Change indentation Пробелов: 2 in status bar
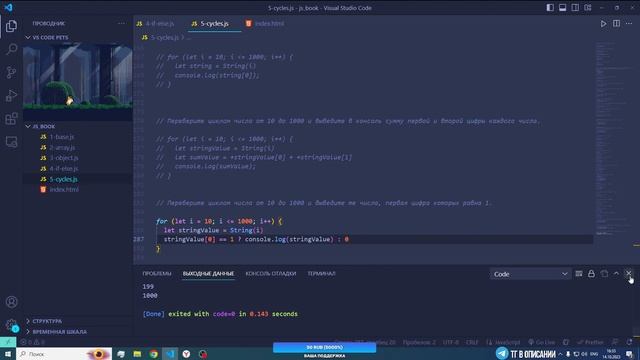 (419, 342)
